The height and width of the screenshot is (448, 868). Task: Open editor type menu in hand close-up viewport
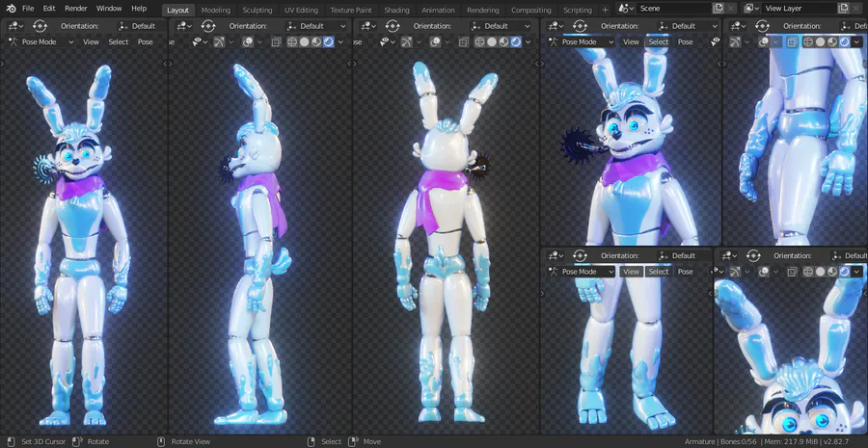click(x=738, y=26)
